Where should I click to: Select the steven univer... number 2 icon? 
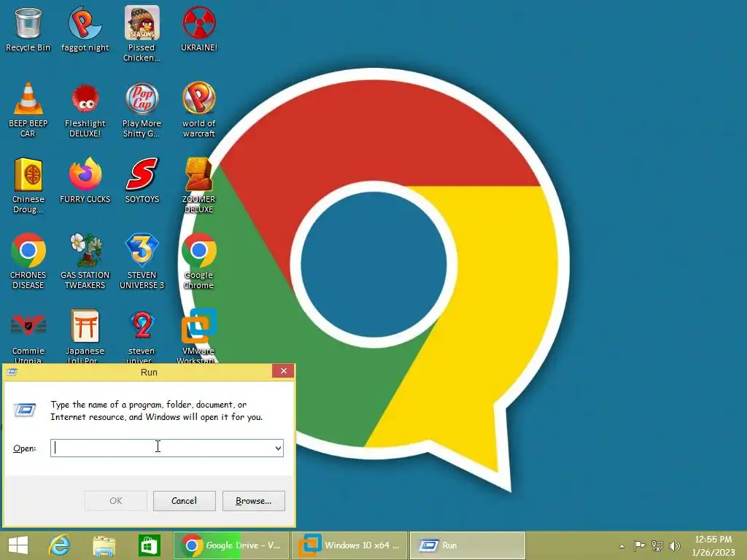[x=142, y=336]
